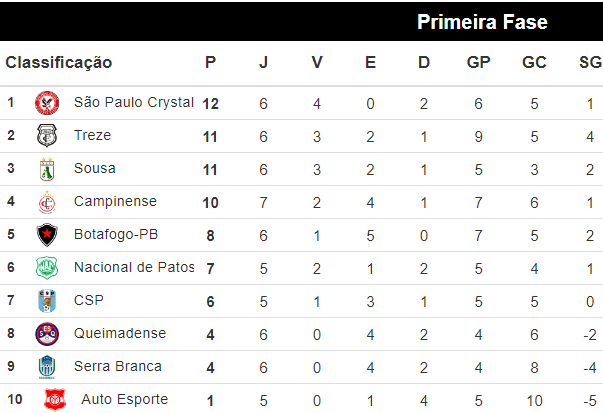The width and height of the screenshot is (603, 413).
Task: Click the São Paulo Crystal team crest
Action: click(x=47, y=103)
